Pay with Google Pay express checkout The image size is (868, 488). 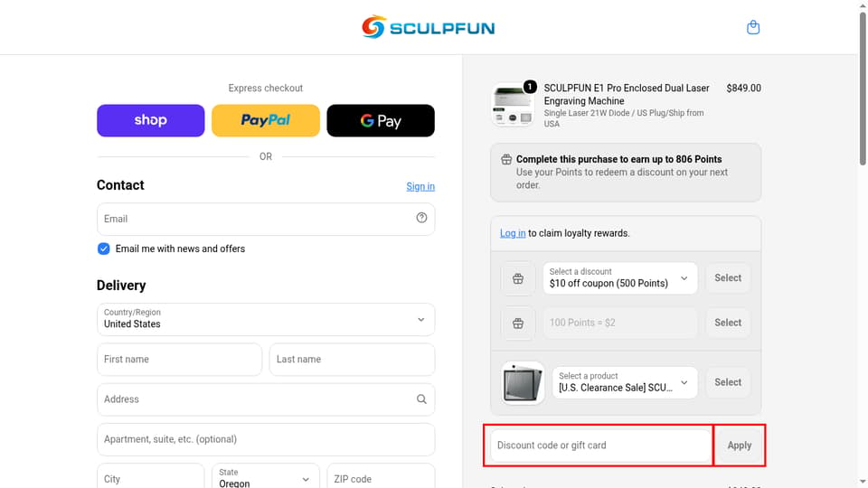click(x=381, y=120)
